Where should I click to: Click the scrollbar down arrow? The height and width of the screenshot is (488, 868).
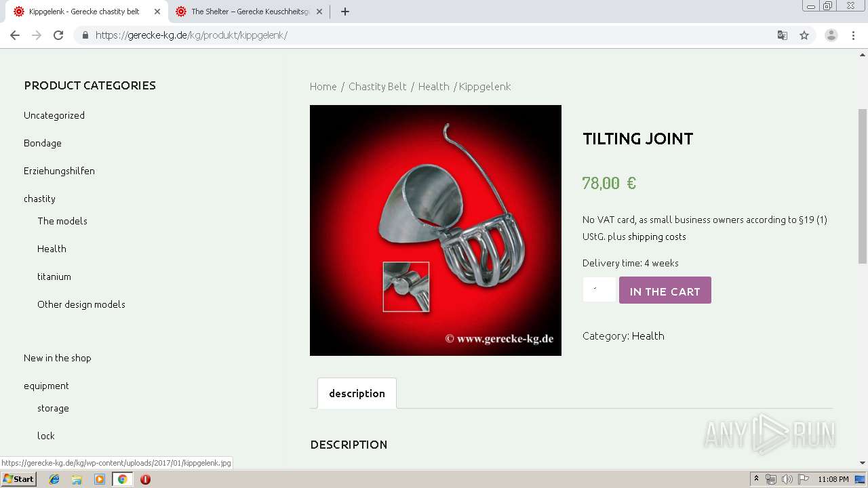point(863,463)
